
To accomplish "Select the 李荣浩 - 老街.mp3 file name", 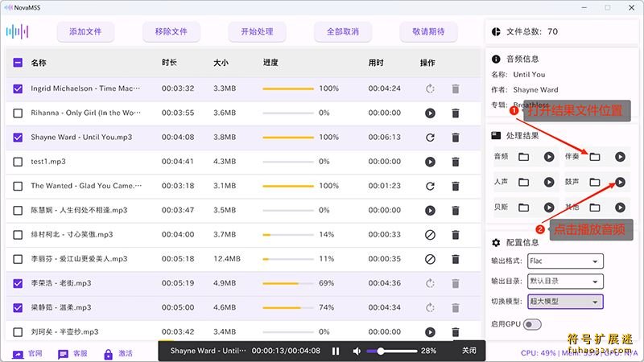I will click(61, 283).
